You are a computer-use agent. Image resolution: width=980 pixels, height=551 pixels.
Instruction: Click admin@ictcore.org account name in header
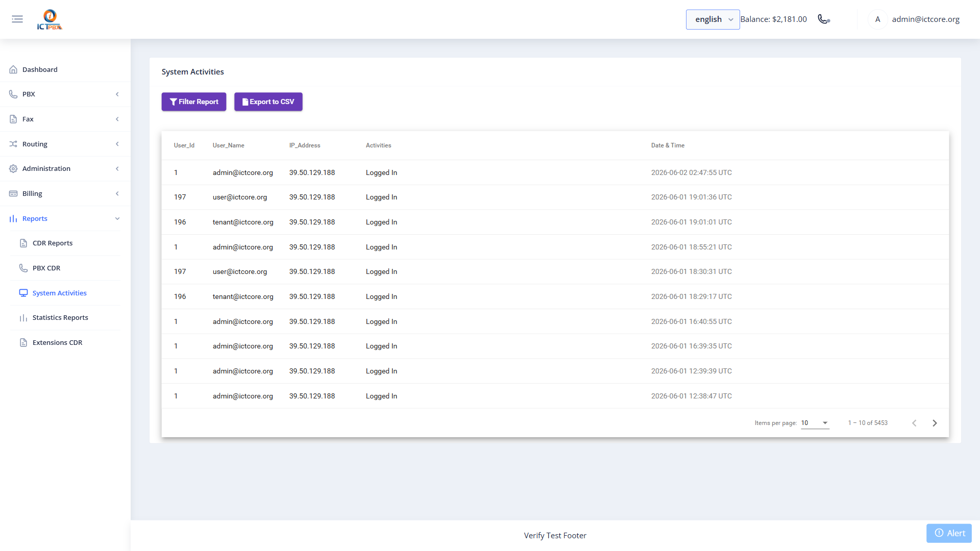tap(925, 19)
